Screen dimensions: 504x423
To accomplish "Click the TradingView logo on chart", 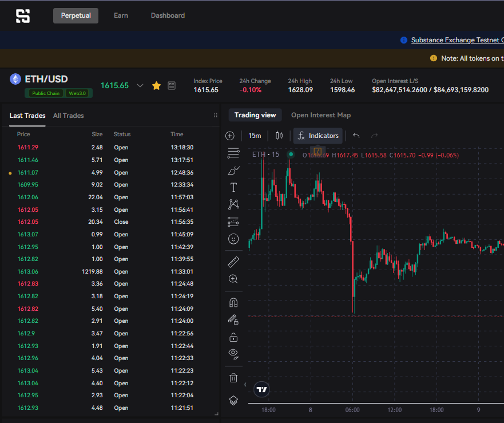I will tap(261, 390).
